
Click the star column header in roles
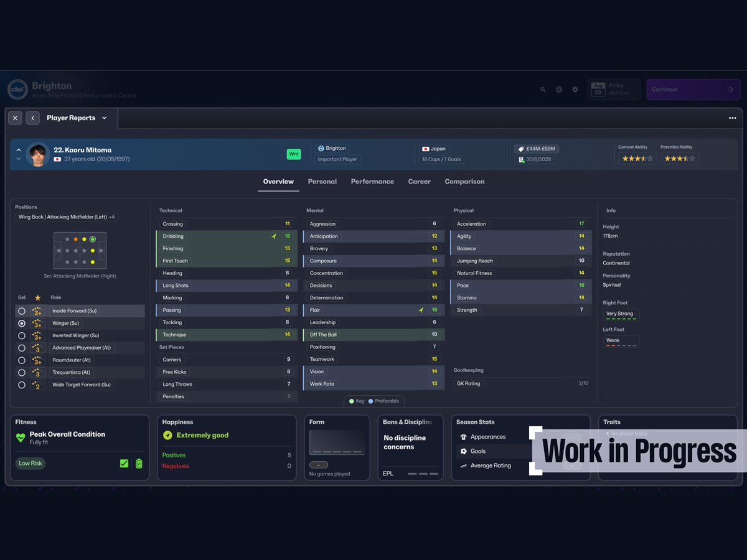[x=37, y=297]
